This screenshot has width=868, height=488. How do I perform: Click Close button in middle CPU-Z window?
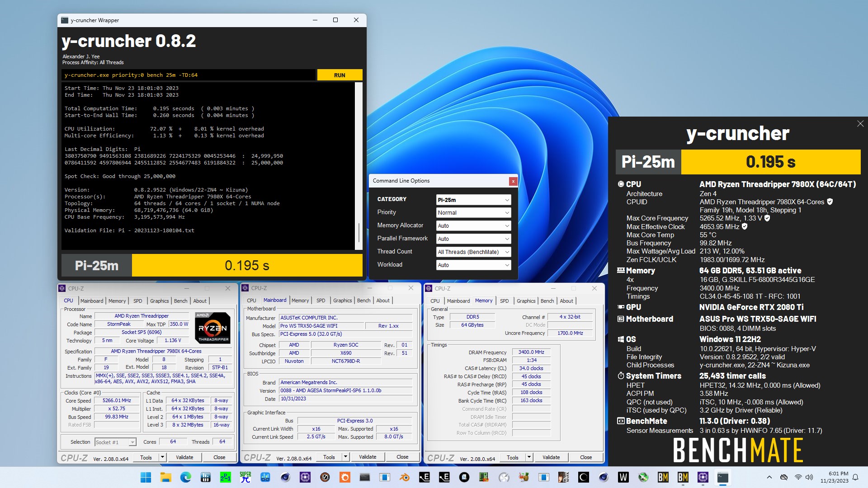tap(402, 457)
